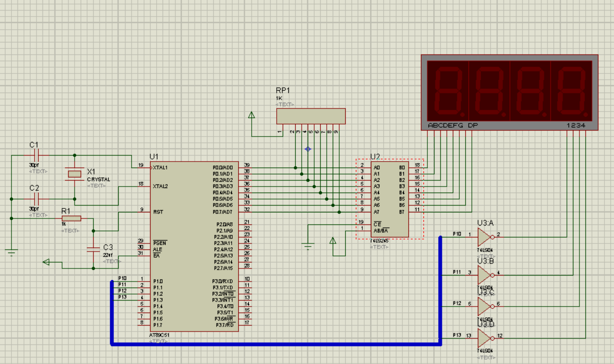The height and width of the screenshot is (364, 614).
Task: Select capacitor C2 symbol
Action: tap(35, 198)
